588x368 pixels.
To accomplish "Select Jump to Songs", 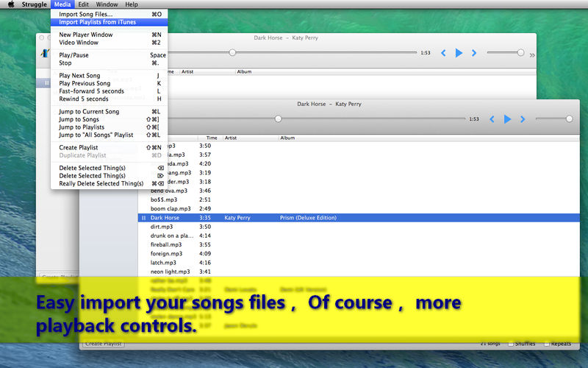I will pyautogui.click(x=109, y=119).
